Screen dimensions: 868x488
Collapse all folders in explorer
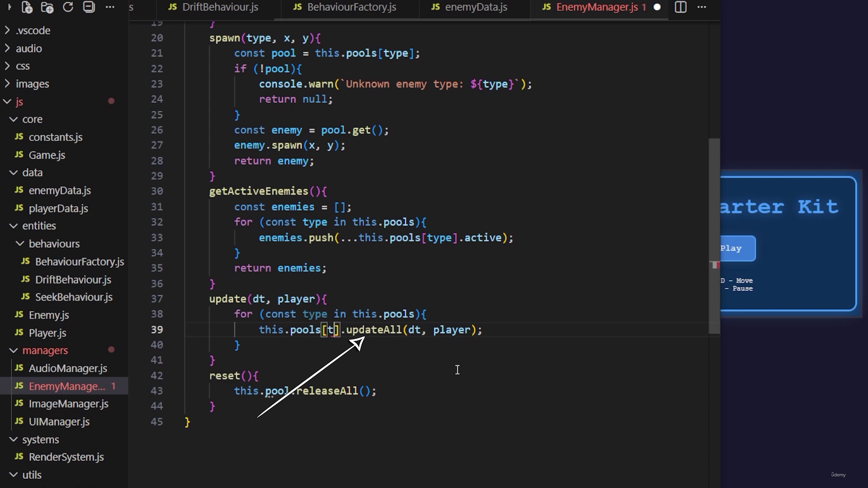pos(89,7)
